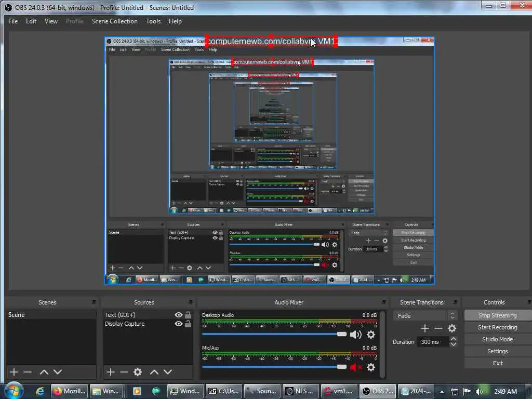Open the Win... folder taskbar button
The image size is (532, 399).
click(106, 391)
